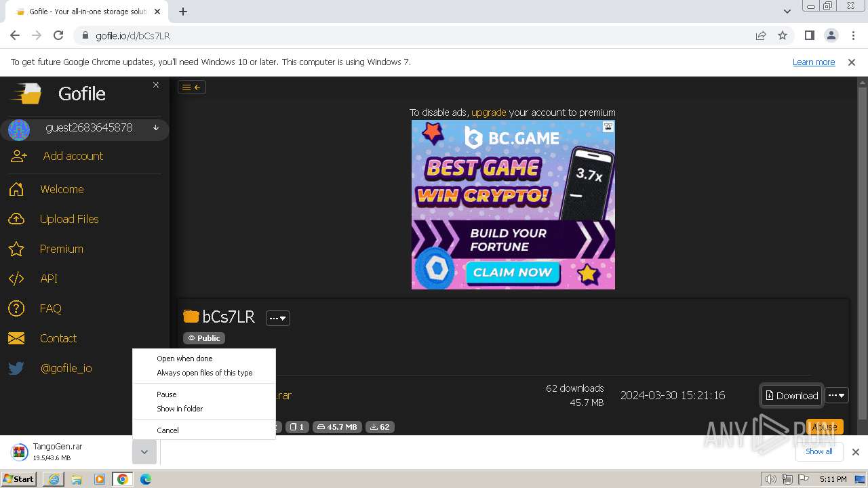Click the Download button for the rar file
868x488 pixels.
[791, 396]
